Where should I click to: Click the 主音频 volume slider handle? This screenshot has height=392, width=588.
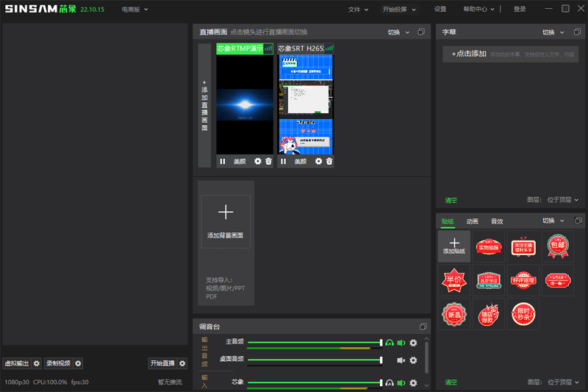tap(381, 343)
